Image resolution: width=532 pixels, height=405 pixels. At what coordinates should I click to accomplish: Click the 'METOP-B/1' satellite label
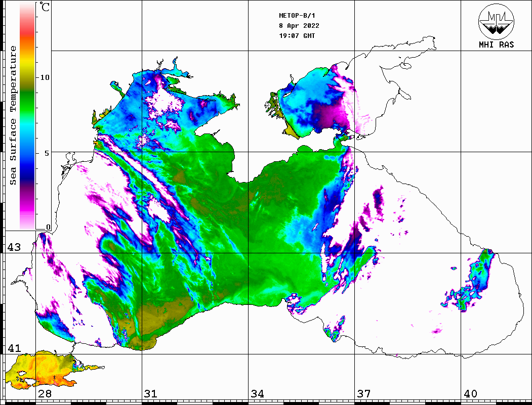tap(297, 16)
